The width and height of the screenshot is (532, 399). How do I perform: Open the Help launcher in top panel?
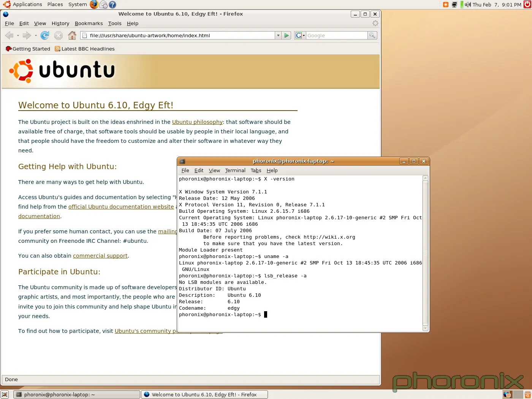click(112, 5)
